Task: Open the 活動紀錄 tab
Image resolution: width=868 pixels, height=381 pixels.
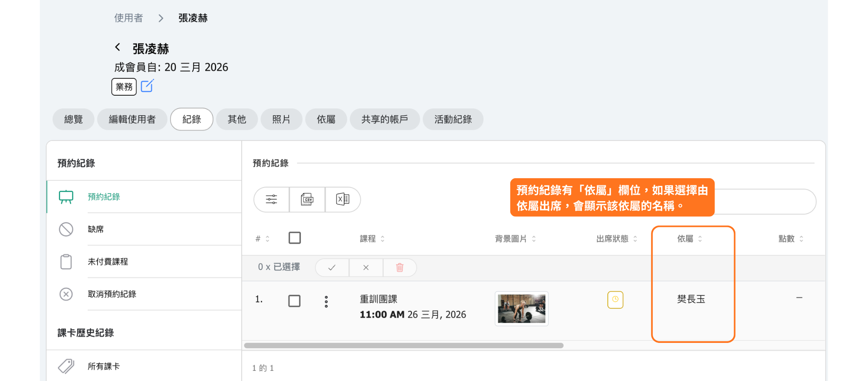Action: (x=453, y=119)
